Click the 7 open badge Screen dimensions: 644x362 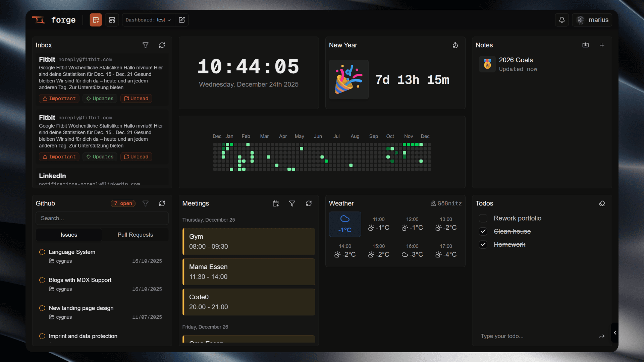(123, 203)
